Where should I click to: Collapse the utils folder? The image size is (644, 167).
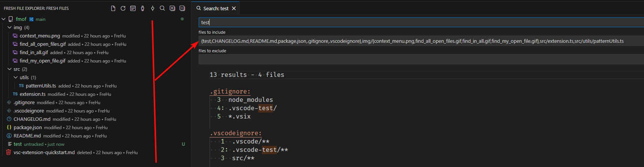click(x=16, y=77)
